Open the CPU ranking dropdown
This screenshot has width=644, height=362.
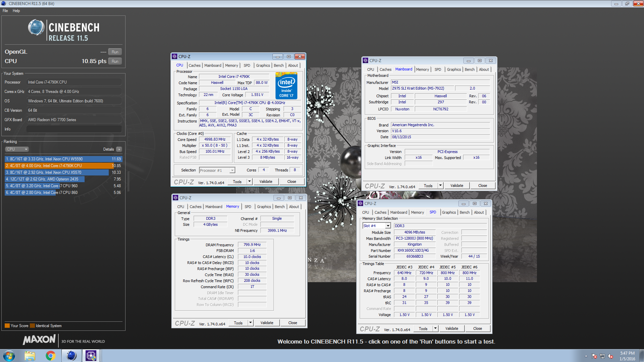[x=17, y=149]
